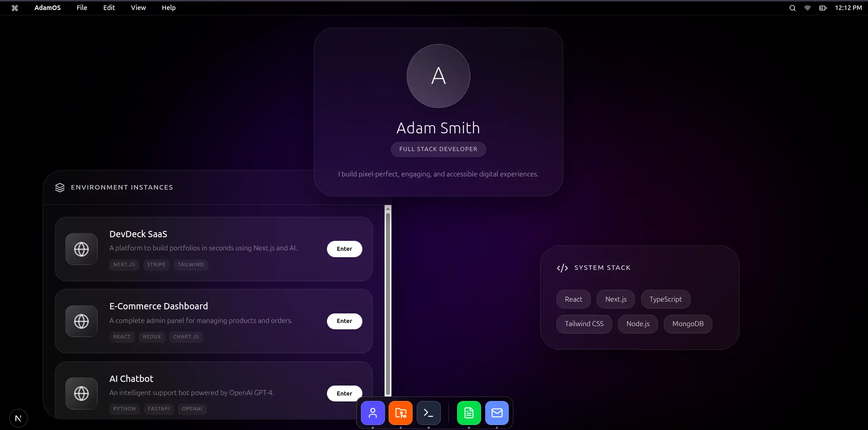Click the battery status icon

click(823, 8)
